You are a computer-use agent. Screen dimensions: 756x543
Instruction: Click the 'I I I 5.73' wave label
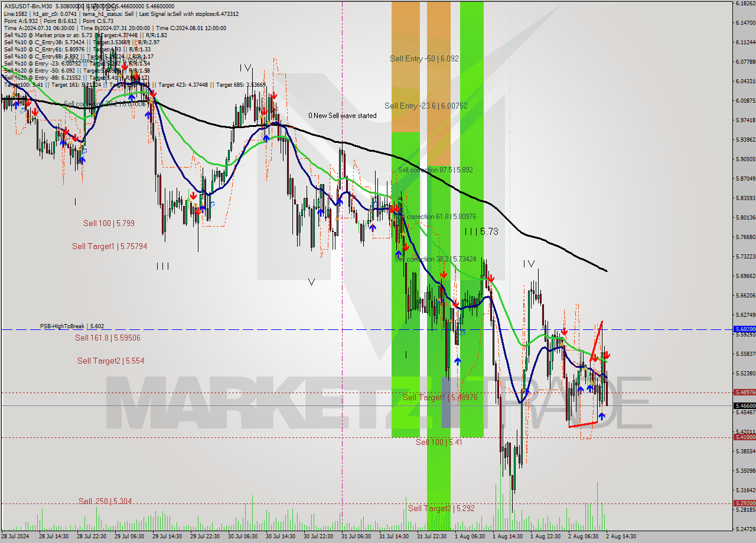click(x=481, y=232)
